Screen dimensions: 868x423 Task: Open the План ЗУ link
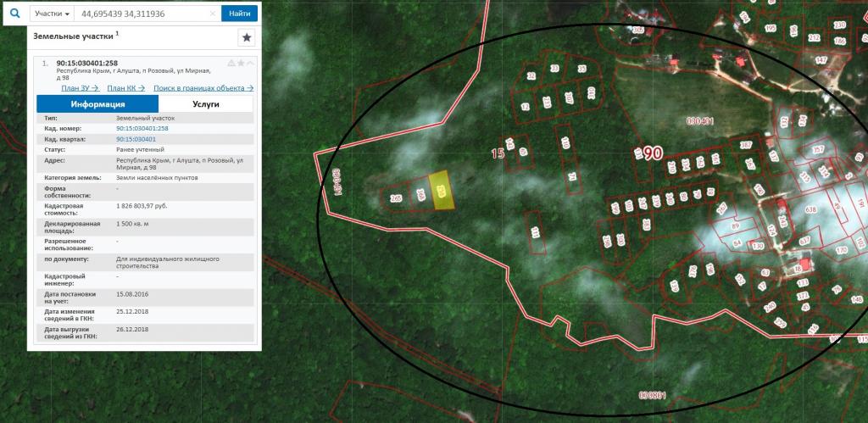(x=80, y=87)
